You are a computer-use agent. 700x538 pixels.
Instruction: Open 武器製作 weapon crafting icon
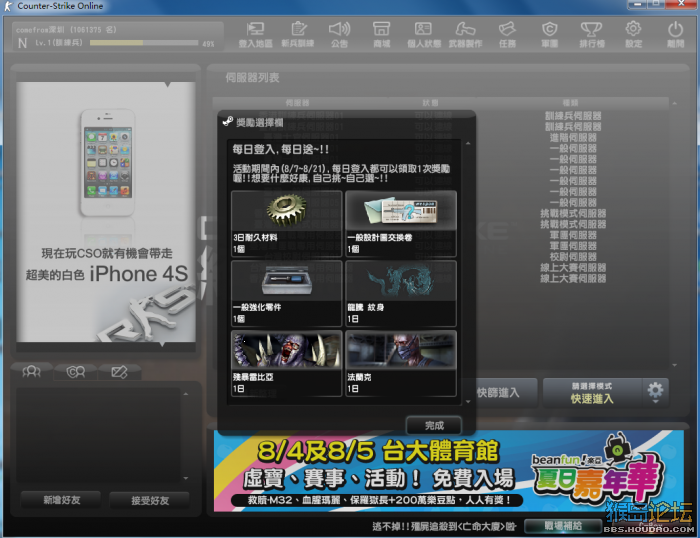pos(466,34)
